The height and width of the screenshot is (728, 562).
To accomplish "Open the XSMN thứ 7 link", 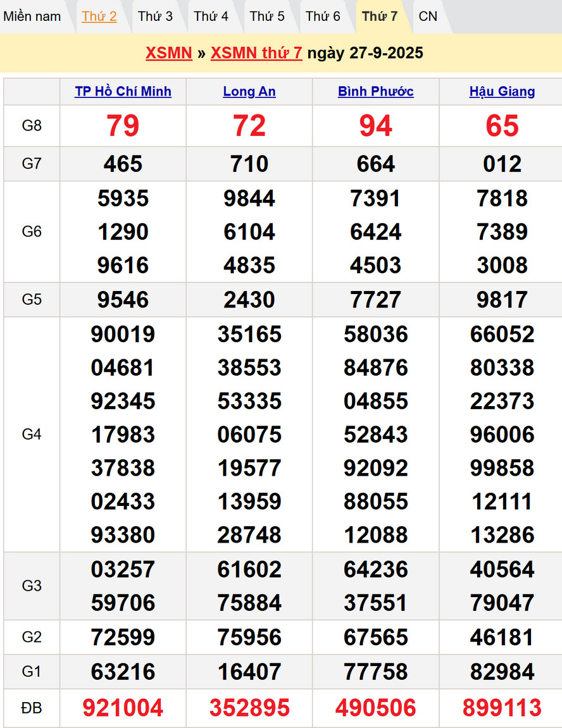I will pos(256,52).
